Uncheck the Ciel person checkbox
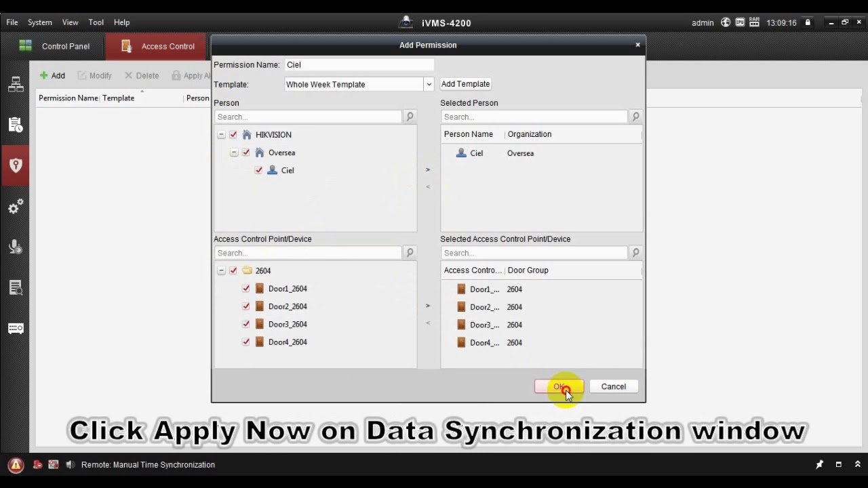 258,170
